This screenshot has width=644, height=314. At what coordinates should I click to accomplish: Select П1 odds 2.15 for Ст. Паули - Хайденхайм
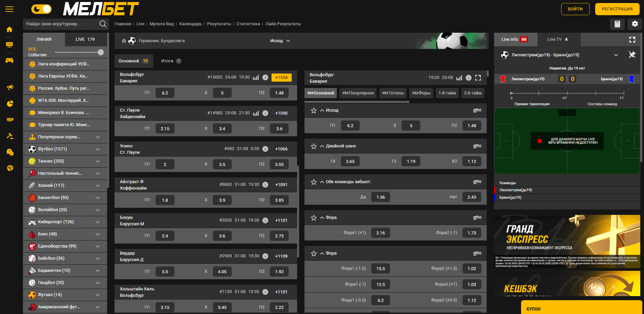[165, 129]
